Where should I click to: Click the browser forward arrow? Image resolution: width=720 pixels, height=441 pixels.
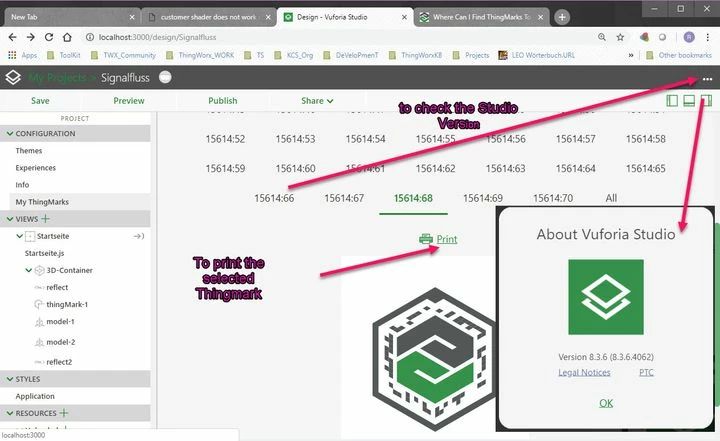pos(30,37)
